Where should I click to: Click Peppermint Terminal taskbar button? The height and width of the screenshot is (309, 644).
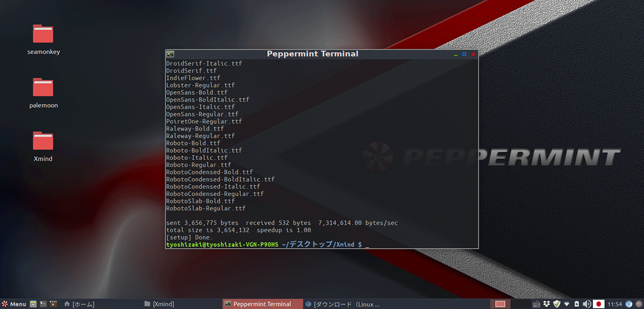(258, 304)
